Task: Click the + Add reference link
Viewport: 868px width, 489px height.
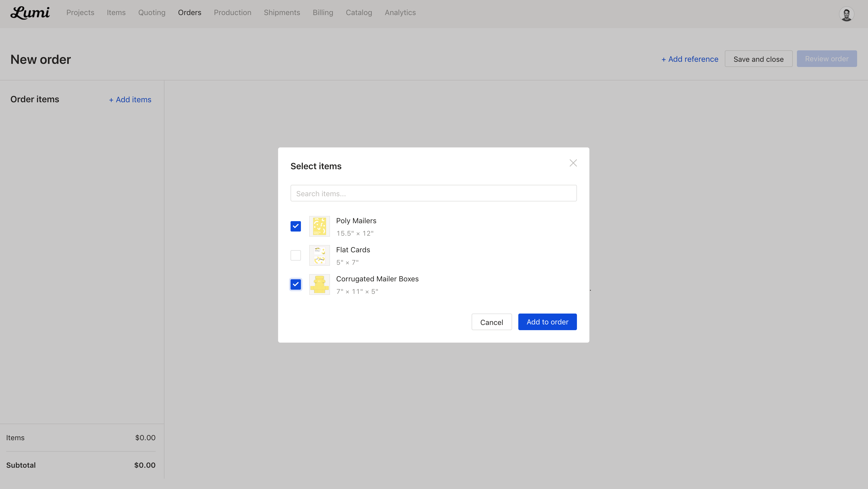Action: point(690,59)
